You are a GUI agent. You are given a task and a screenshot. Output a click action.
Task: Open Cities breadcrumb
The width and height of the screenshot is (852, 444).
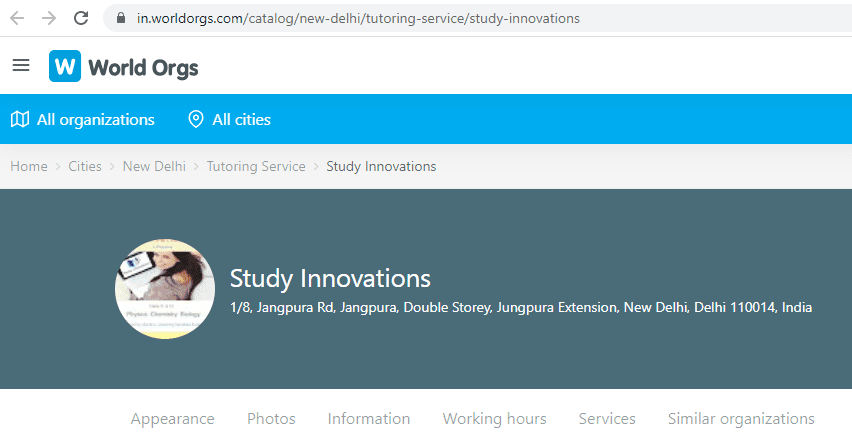(x=85, y=166)
